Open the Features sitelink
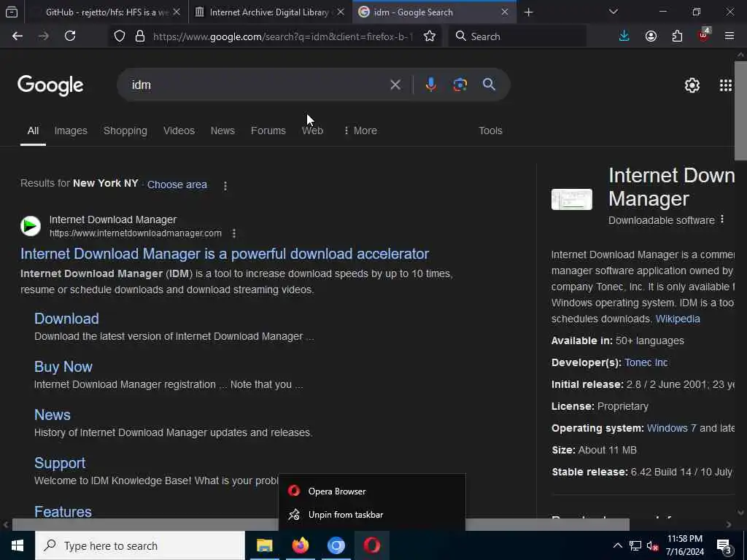Image resolution: width=747 pixels, height=560 pixels. coord(63,512)
